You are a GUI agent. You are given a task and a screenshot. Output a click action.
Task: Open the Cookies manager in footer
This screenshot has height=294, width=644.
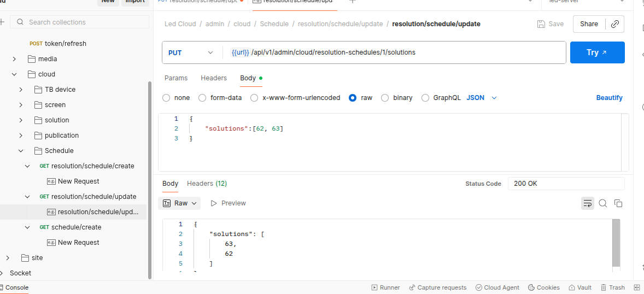[543, 287]
